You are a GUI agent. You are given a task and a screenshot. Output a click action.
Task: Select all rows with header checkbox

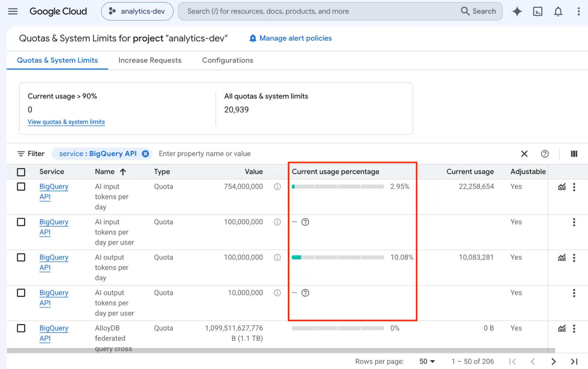click(x=21, y=172)
